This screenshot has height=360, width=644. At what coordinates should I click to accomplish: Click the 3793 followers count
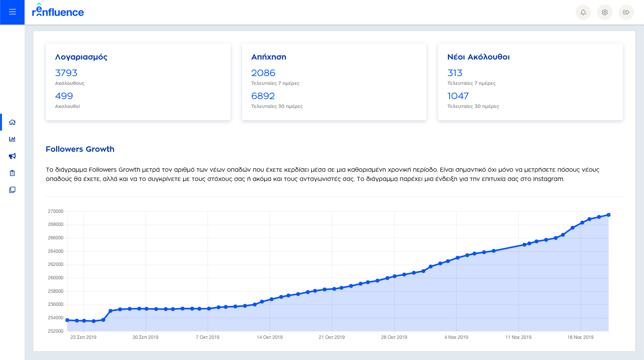[66, 73]
